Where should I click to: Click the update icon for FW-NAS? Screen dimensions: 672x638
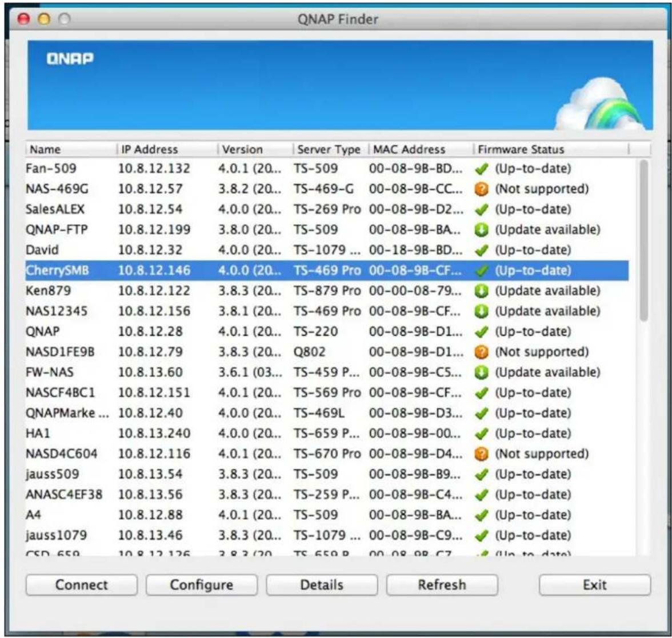coord(481,372)
